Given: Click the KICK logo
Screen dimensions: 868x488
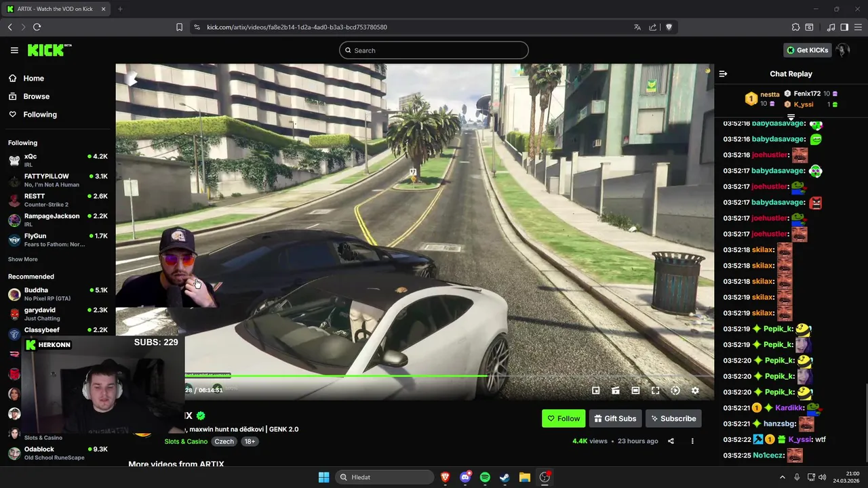Looking at the screenshot, I should click(50, 50).
